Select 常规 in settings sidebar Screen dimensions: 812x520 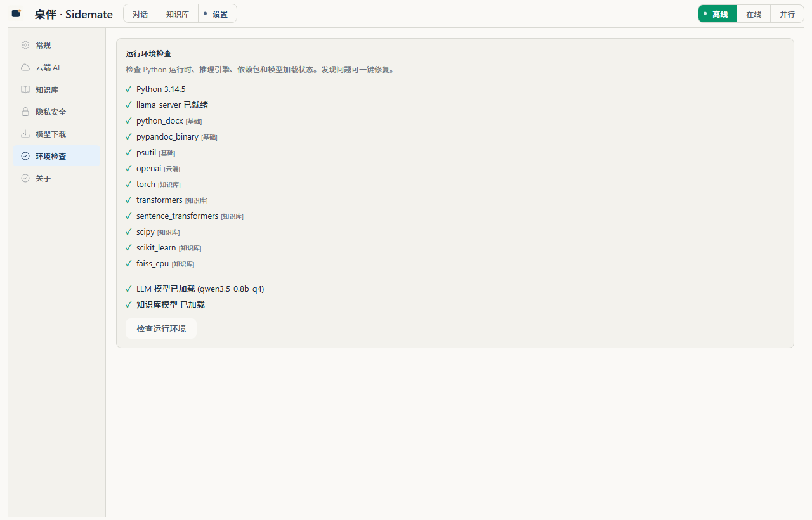coord(56,45)
